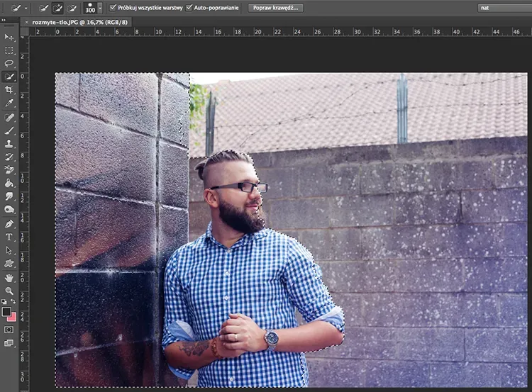This screenshot has width=532, height=392.
Task: Uncheck "Próbkuj wszystkie warstwy" checkbox
Action: click(113, 8)
